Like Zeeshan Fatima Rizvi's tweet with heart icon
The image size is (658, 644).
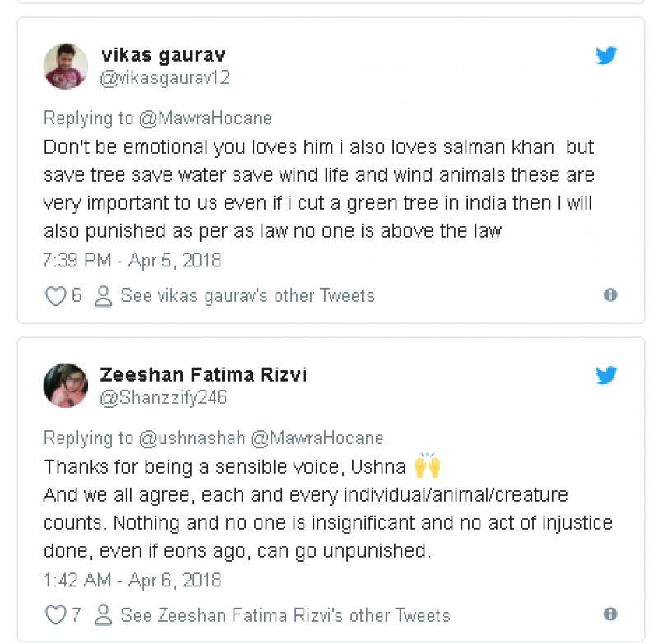55,615
